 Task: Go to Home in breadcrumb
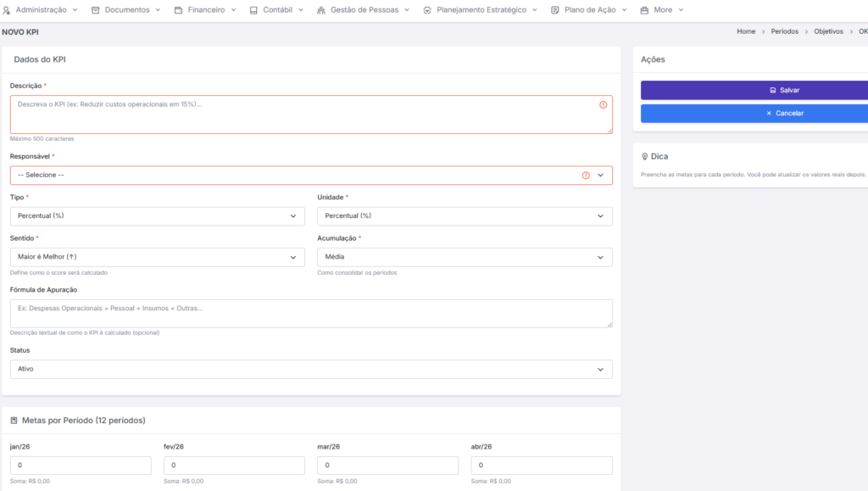point(746,31)
